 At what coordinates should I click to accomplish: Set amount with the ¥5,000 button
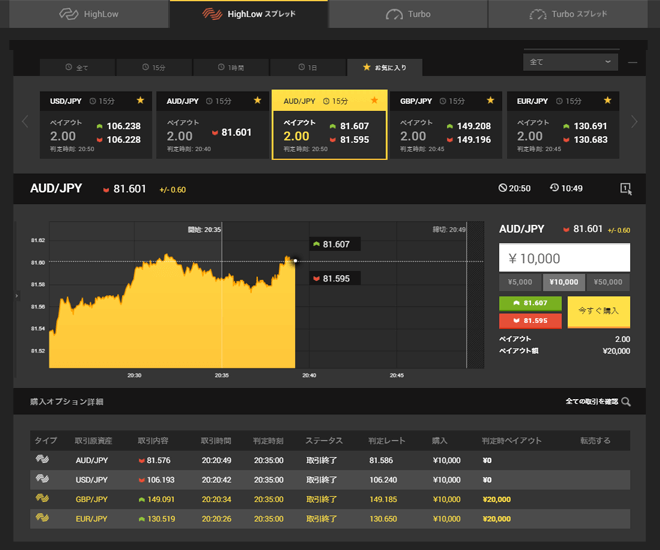[520, 282]
